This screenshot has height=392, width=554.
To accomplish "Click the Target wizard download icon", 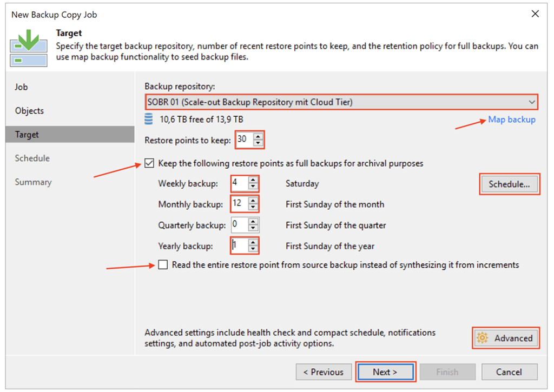I will pos(29,48).
